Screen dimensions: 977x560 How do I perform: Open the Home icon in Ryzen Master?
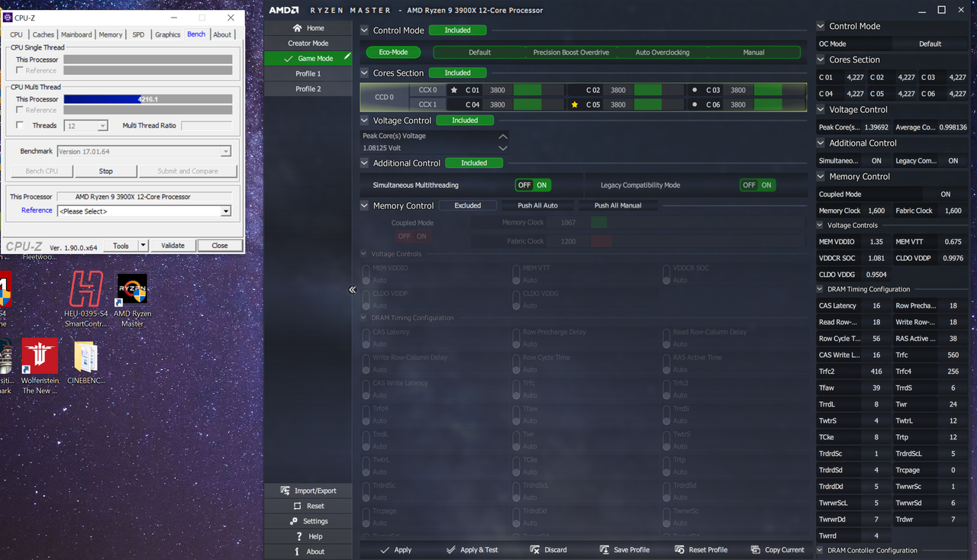pyautogui.click(x=297, y=28)
